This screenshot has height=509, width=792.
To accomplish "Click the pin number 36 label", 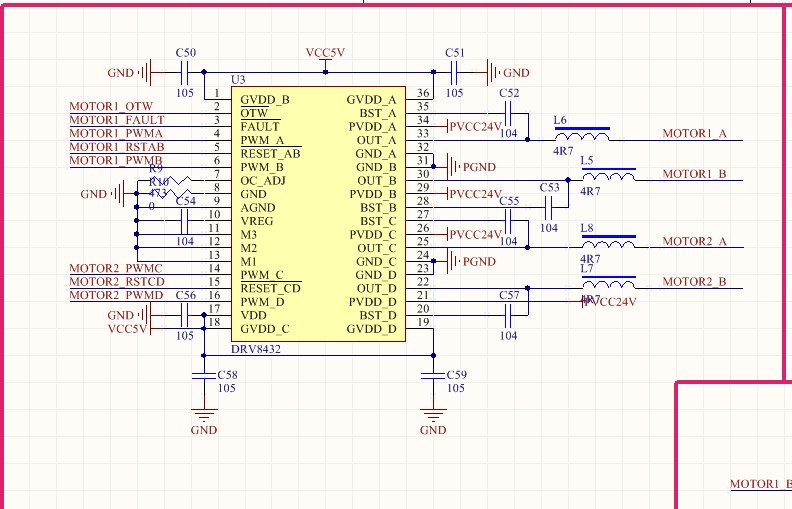I will [x=423, y=93].
